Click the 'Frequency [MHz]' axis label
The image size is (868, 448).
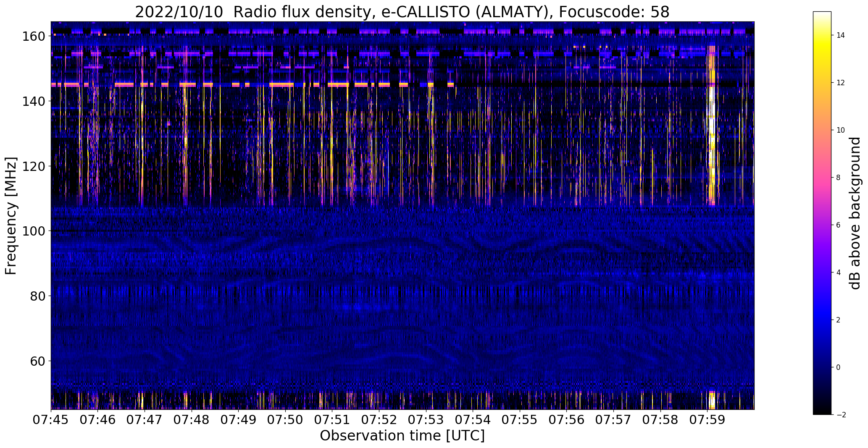pyautogui.click(x=11, y=216)
